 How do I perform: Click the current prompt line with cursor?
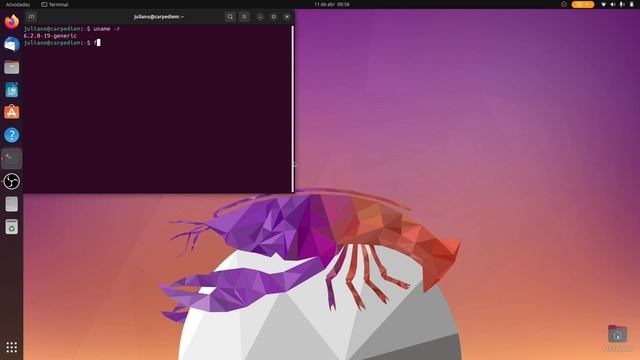[x=62, y=43]
